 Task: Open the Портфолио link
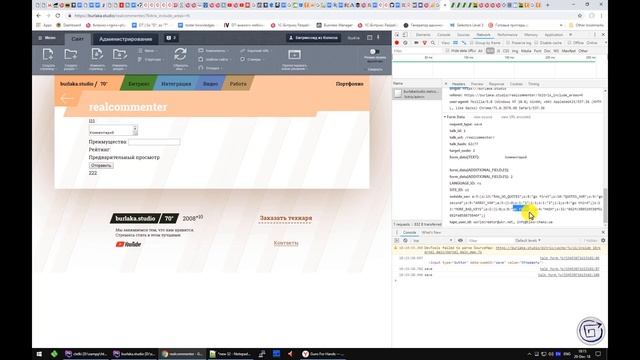pos(349,84)
